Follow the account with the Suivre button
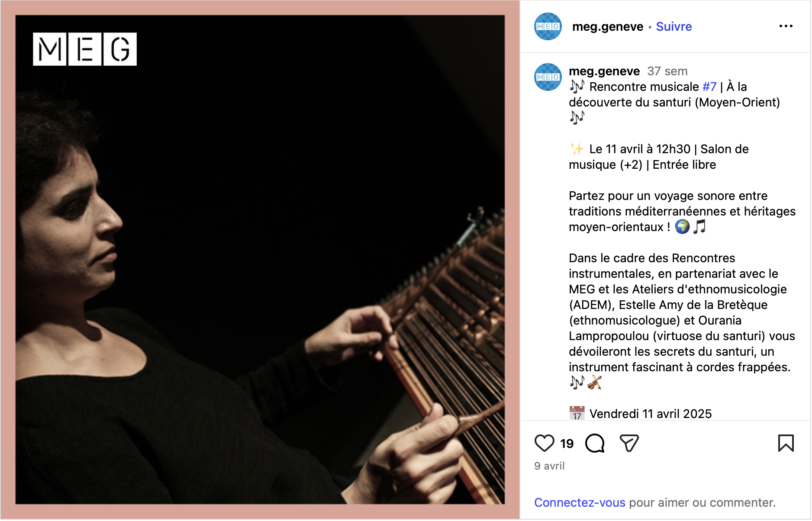 [674, 26]
